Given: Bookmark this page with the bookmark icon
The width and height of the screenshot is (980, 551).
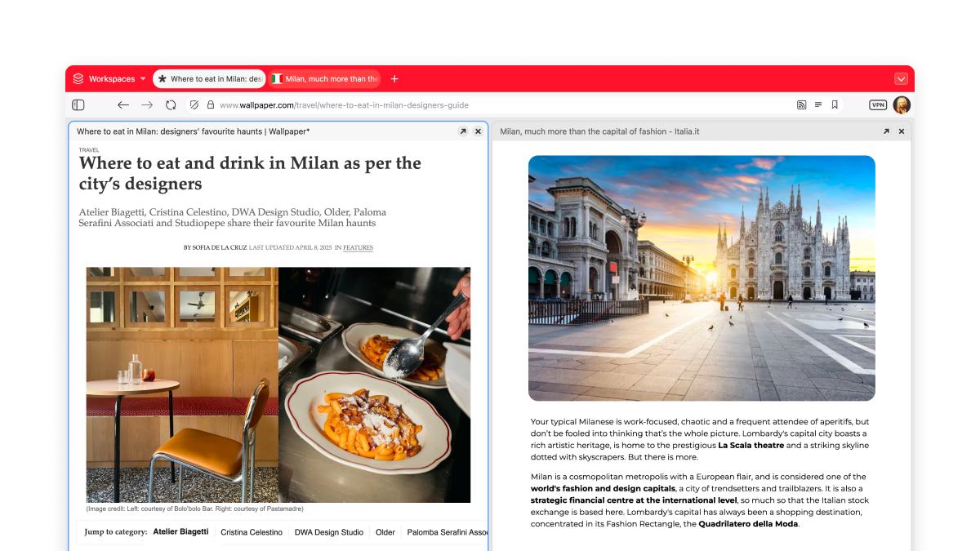Looking at the screenshot, I should [x=835, y=105].
